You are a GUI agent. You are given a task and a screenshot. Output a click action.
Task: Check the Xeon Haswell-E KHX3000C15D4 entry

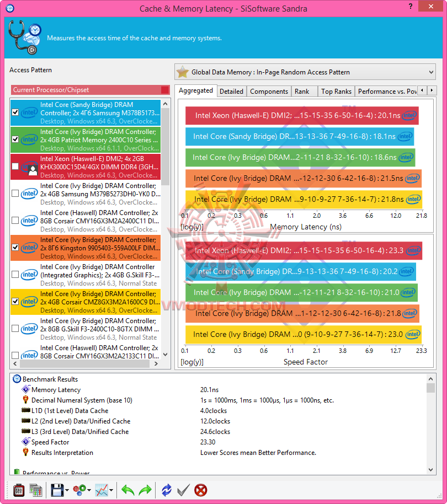pos(15,167)
